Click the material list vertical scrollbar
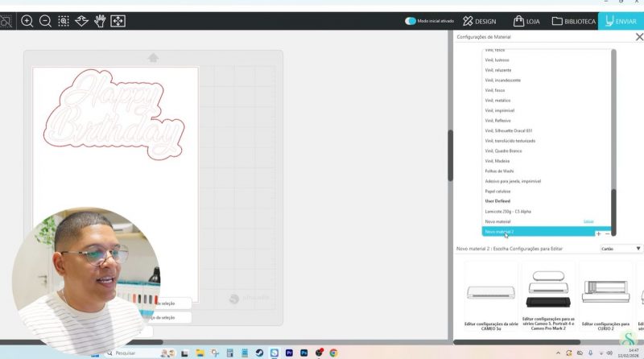This screenshot has width=644, height=359. tap(613, 208)
